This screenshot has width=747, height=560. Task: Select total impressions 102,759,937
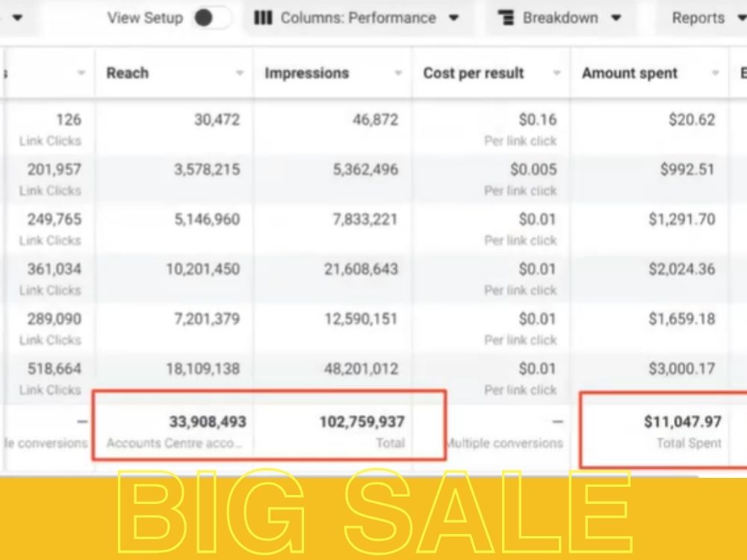tap(362, 421)
